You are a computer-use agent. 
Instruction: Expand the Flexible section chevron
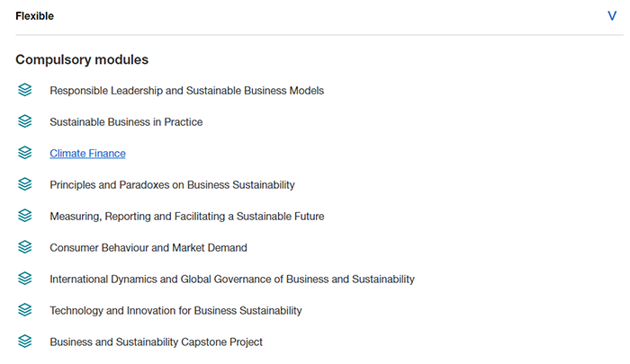[612, 16]
